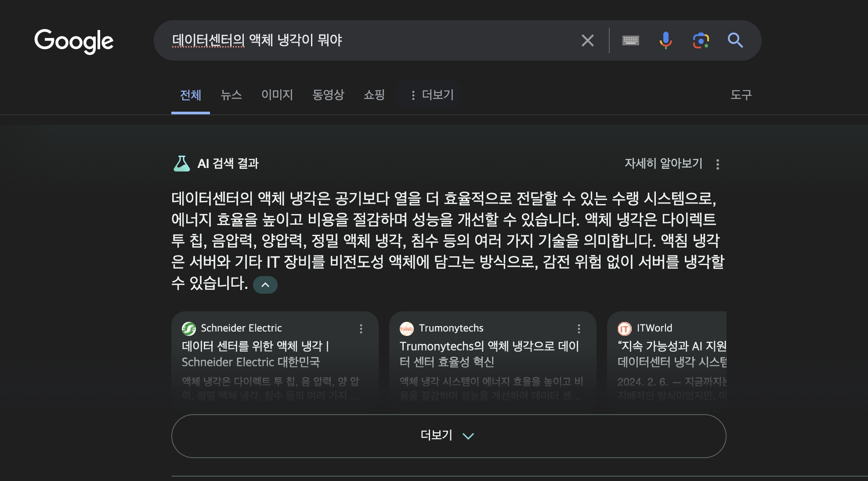Screen dimensions: 868x481
Task: Expand AI results with 더보기 button
Action: pos(448,436)
